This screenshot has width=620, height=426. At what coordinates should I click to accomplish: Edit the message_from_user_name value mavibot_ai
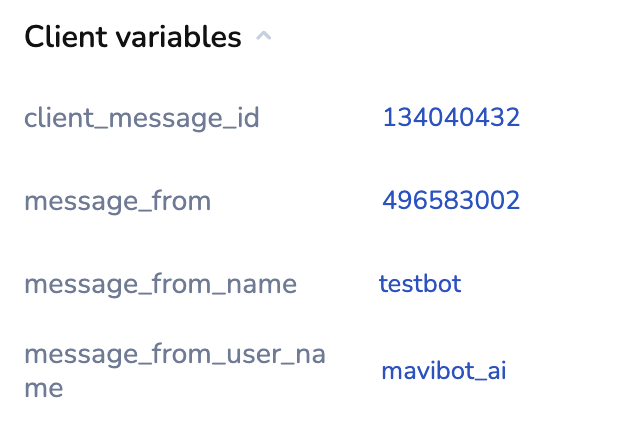444,372
